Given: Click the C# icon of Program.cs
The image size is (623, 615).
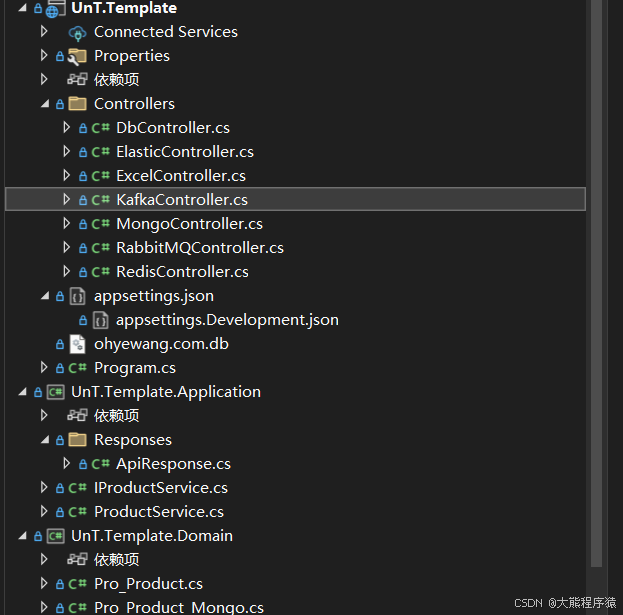Looking at the screenshot, I should point(77,368).
